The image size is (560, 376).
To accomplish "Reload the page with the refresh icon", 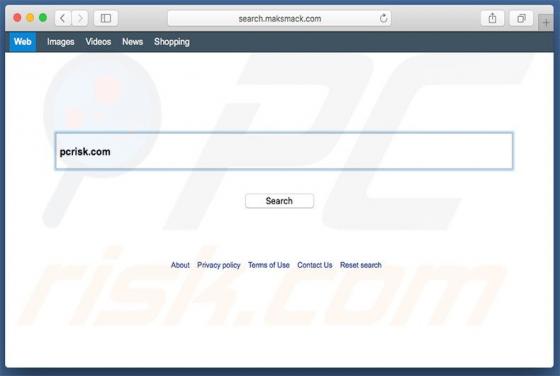I will pyautogui.click(x=383, y=18).
